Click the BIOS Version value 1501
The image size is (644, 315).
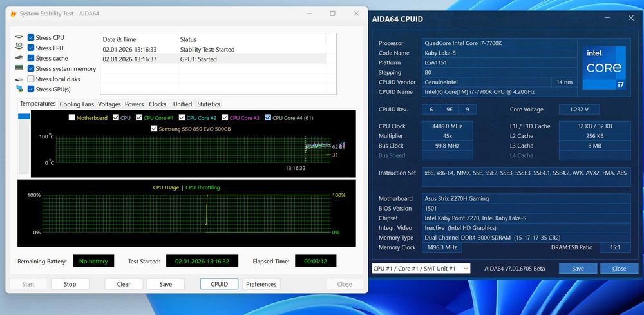pos(526,209)
